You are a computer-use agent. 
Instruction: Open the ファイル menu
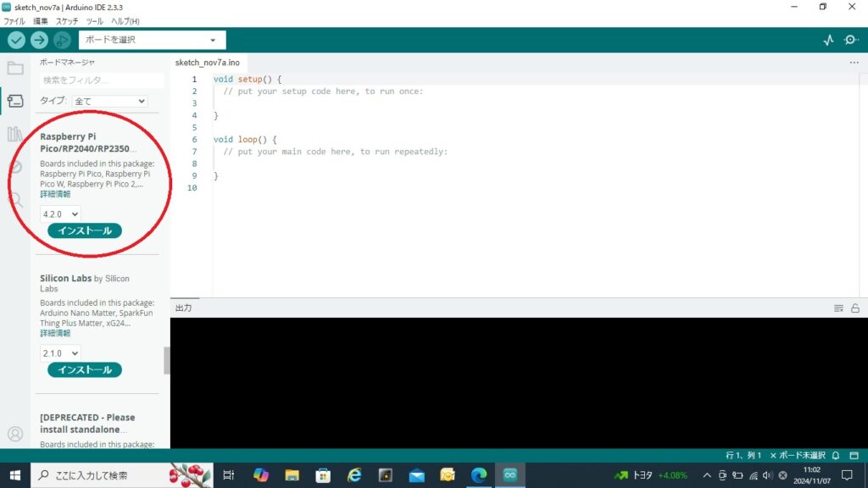[14, 21]
